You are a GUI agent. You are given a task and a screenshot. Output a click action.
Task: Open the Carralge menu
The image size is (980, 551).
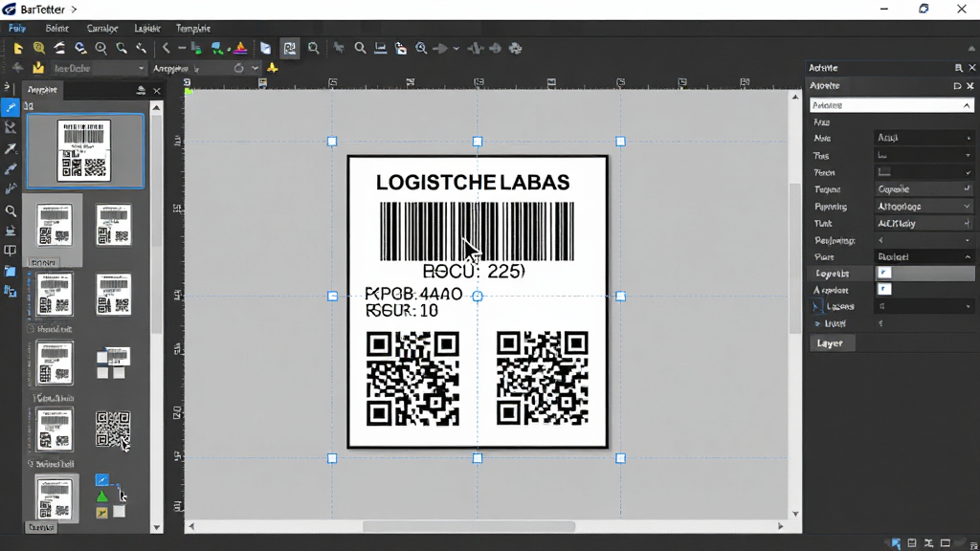(102, 28)
